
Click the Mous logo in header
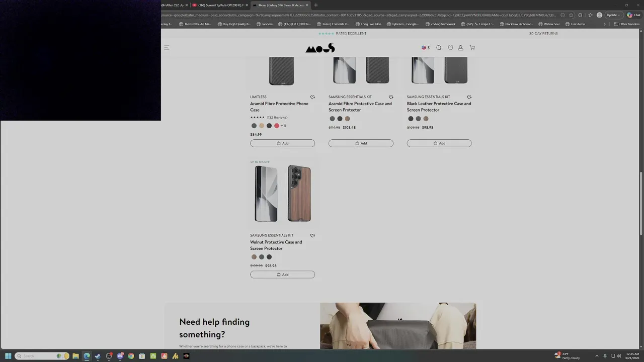320,48
